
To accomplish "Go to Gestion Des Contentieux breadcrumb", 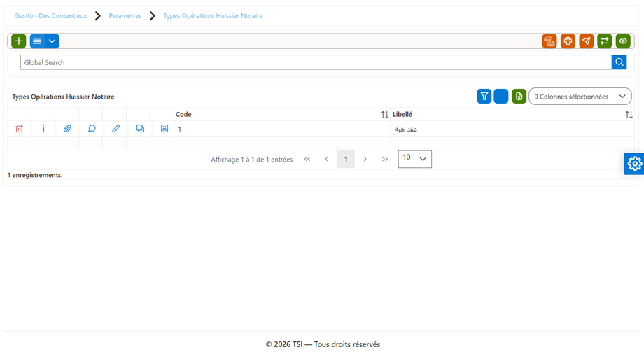I will tap(51, 15).
